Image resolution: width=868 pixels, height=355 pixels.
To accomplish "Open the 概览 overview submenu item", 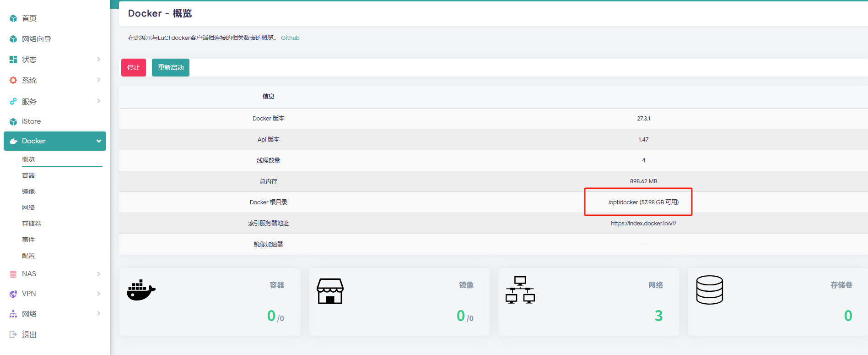I will tap(28, 159).
